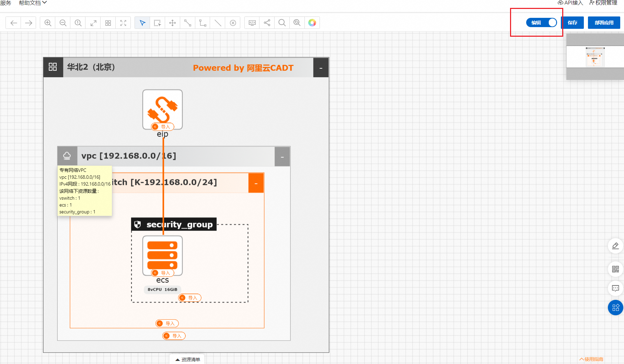Screen dimensions: 624x364
Task: Click Powered by 阿里云CADT text
Action: pyautogui.click(x=243, y=68)
